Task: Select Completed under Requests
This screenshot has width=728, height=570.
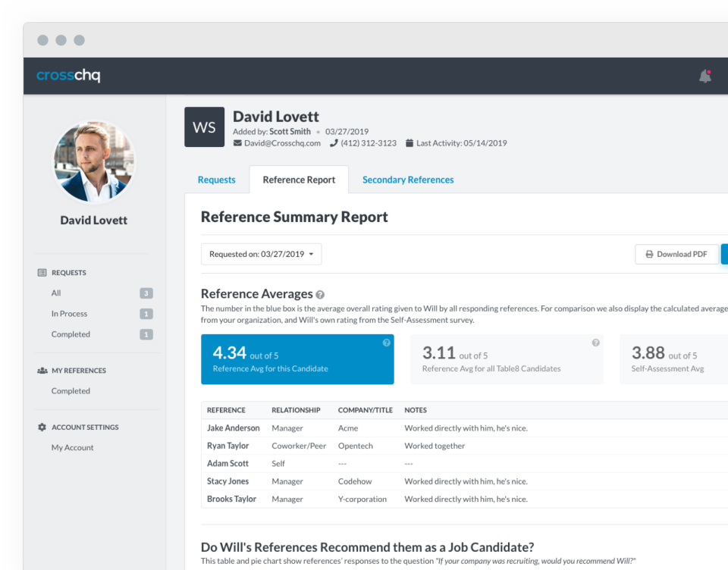Action: 71,334
